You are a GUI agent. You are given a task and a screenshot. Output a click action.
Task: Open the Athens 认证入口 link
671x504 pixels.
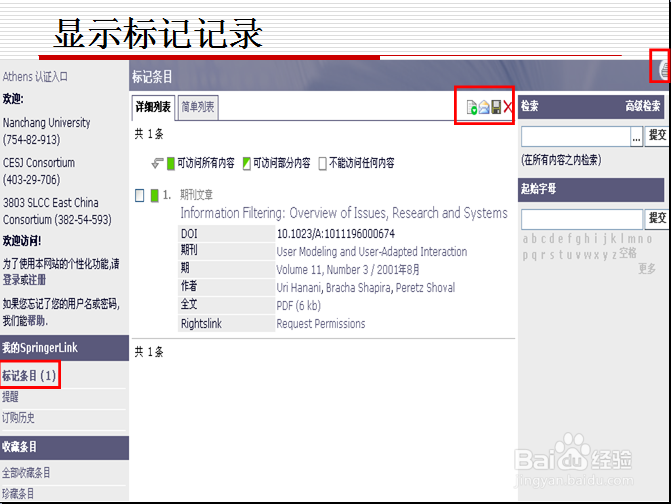(35, 77)
